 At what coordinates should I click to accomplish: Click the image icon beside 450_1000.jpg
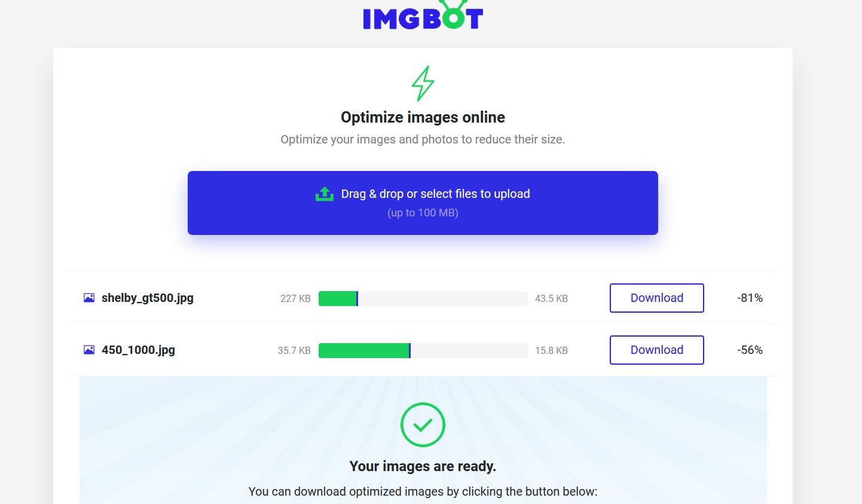pos(89,350)
